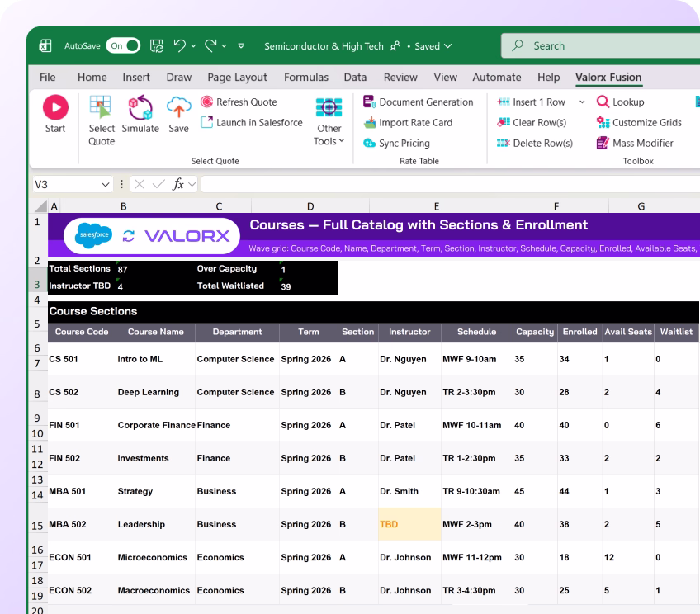Select the Valorx Fusion tab
The height and width of the screenshot is (614, 700).
(608, 78)
